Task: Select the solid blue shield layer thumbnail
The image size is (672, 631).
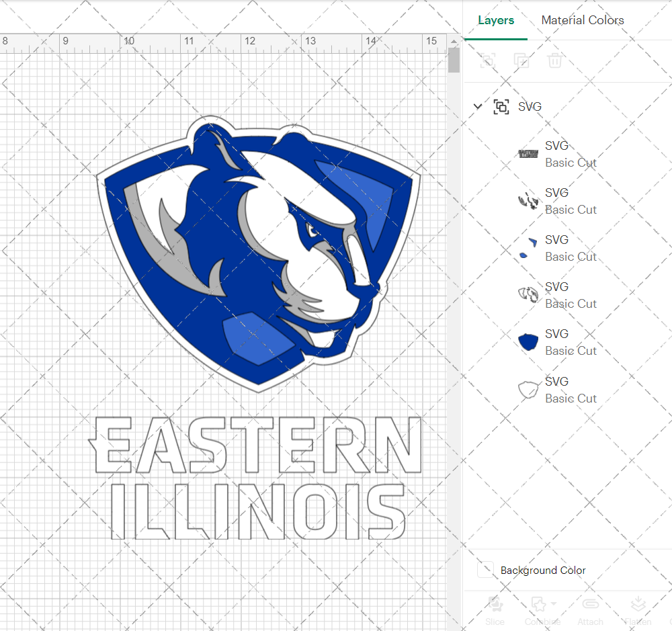Action: (528, 341)
